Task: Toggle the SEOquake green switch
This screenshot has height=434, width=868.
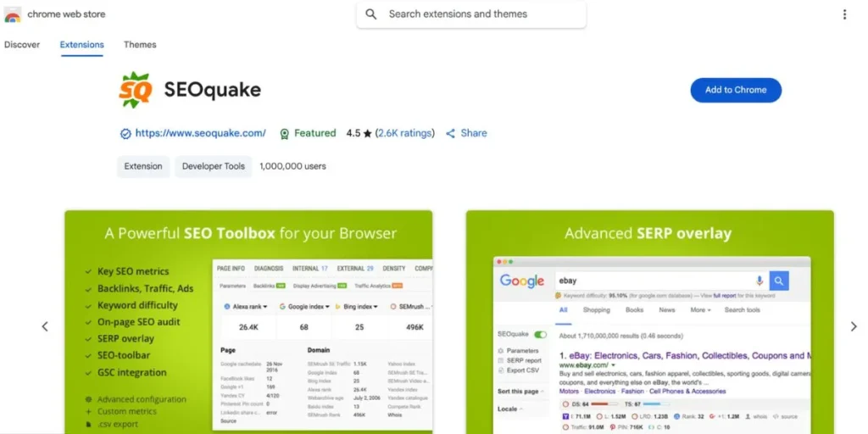Action: (x=540, y=335)
